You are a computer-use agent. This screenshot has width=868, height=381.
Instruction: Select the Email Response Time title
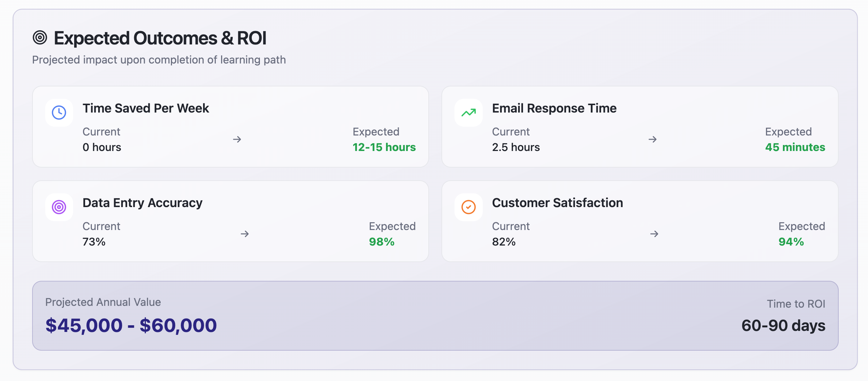pyautogui.click(x=554, y=108)
